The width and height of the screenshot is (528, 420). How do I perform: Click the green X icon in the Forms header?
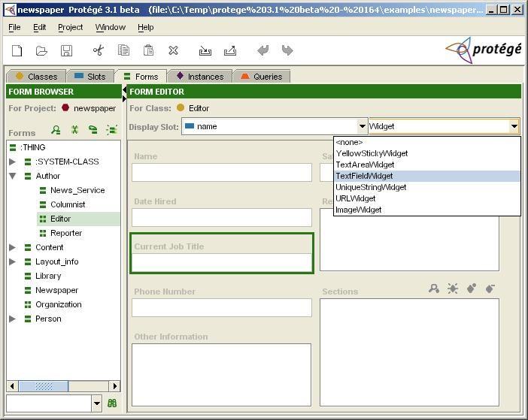point(74,130)
